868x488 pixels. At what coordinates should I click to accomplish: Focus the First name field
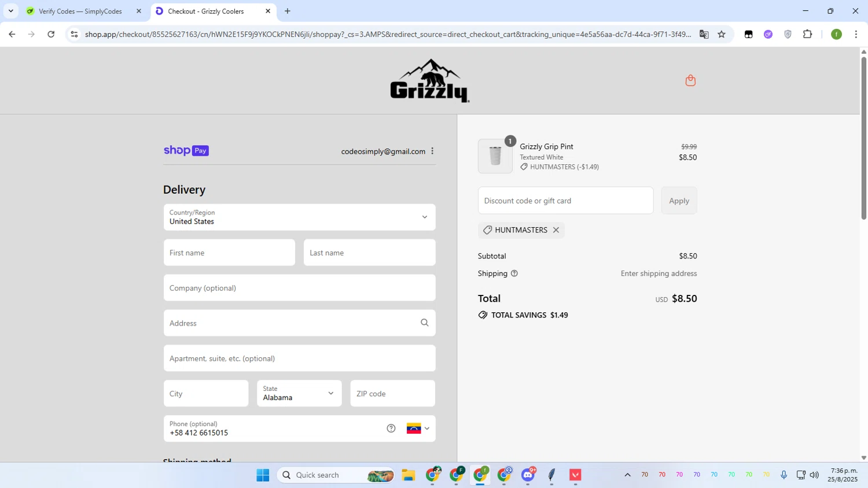point(229,252)
